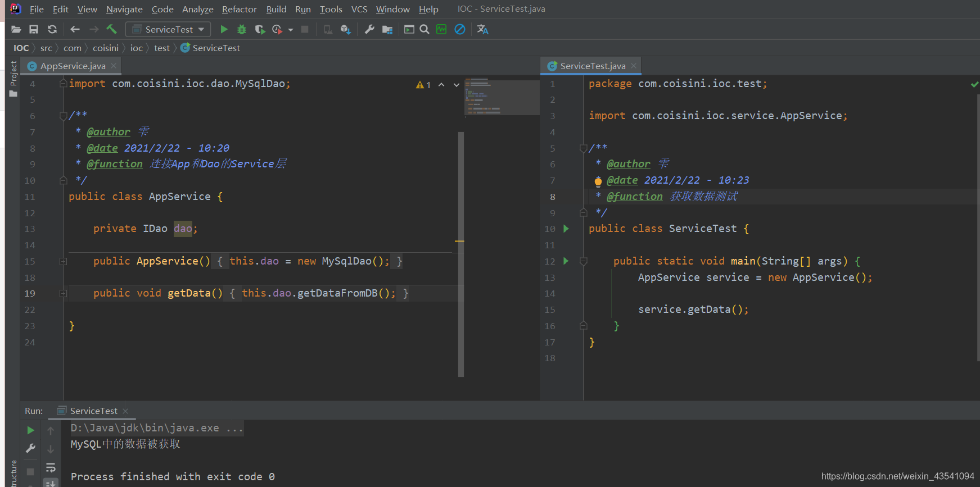
Task: Click the Build Project hammer icon
Action: coord(112,29)
